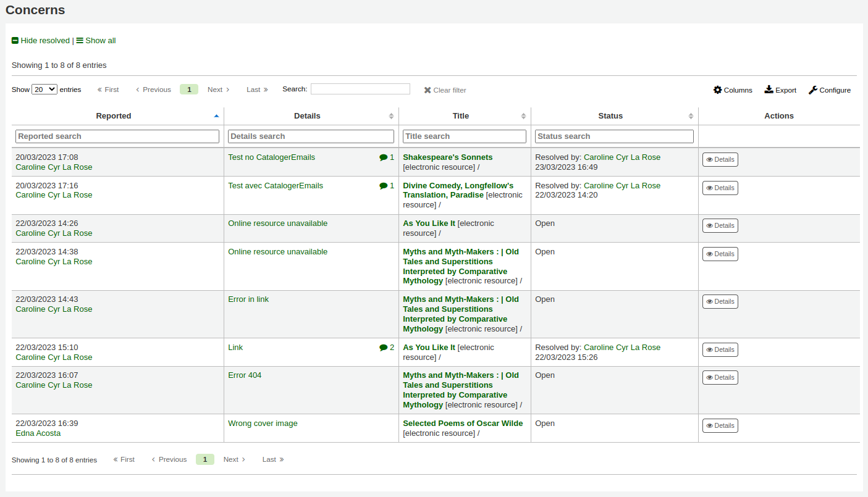Open the Show entries count dropdown
This screenshot has width=868, height=497.
[x=44, y=90]
